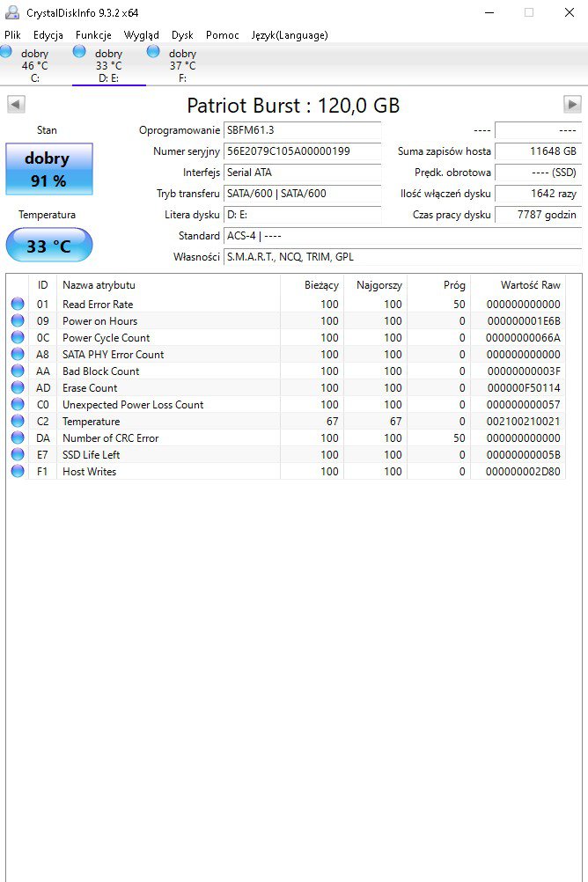Image resolution: width=588 pixels, height=882 pixels.
Task: Click the ID column header
Action: pos(43,284)
